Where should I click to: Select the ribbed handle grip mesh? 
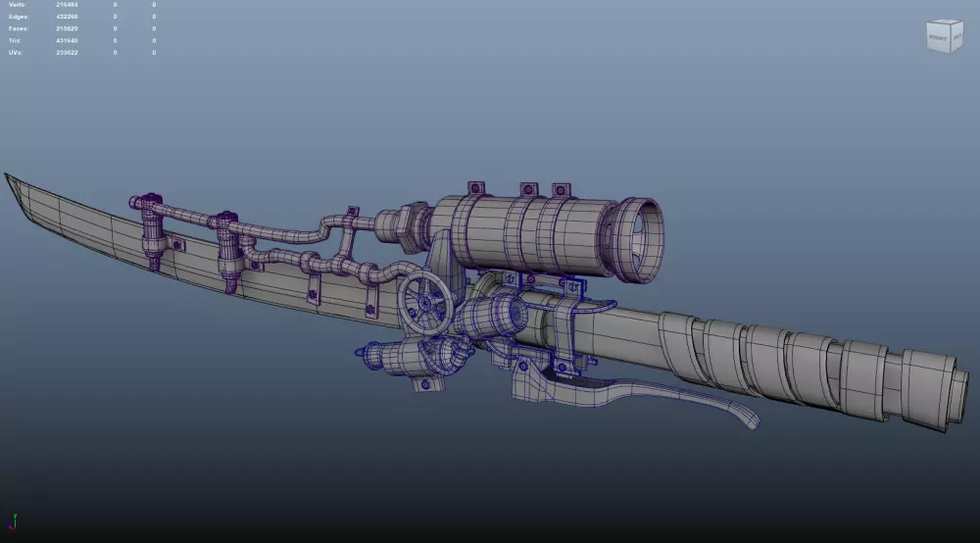click(812, 369)
